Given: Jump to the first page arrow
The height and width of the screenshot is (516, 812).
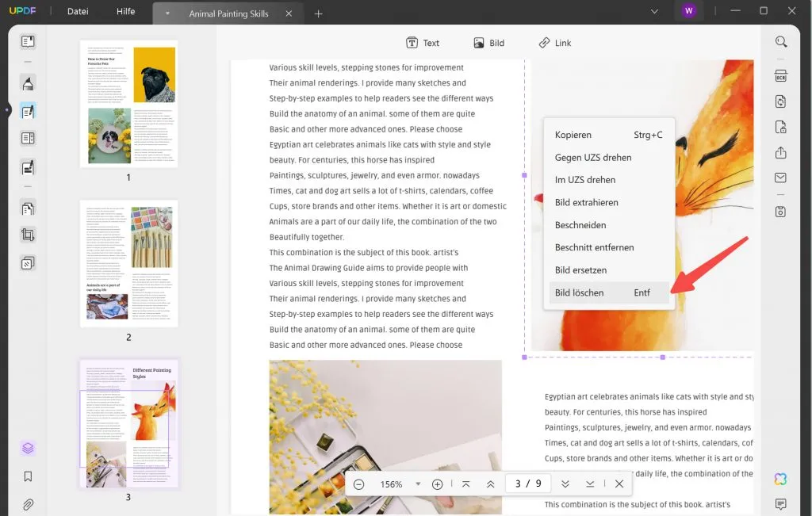Looking at the screenshot, I should [465, 484].
